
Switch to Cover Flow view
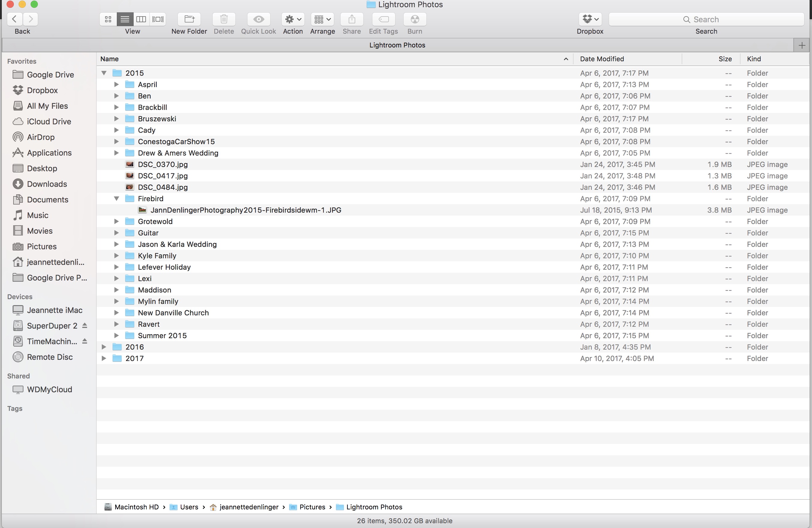coord(158,20)
